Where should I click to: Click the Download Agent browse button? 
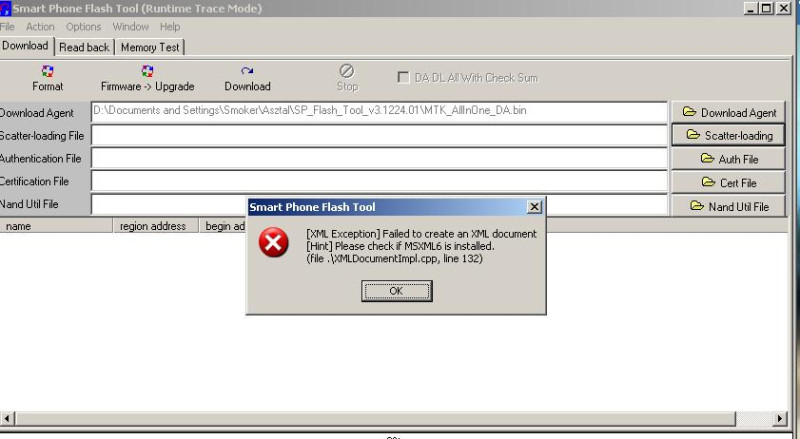tap(729, 112)
